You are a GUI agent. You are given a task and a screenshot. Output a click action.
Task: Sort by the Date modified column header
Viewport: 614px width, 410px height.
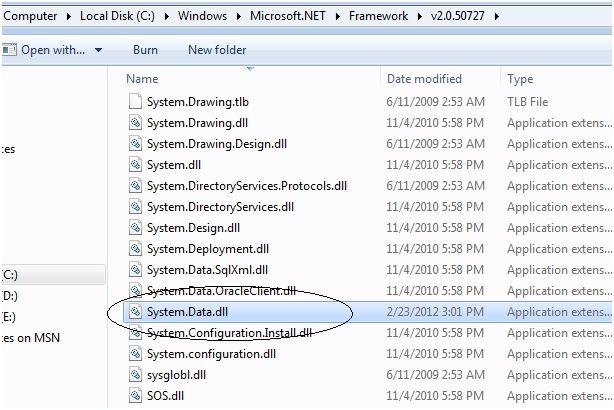426,78
